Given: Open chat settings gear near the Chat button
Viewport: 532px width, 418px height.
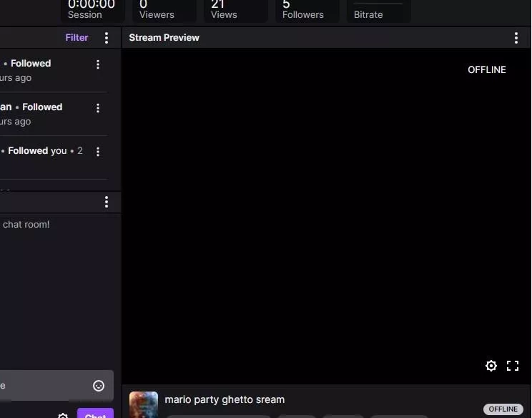Looking at the screenshot, I should coord(63,415).
